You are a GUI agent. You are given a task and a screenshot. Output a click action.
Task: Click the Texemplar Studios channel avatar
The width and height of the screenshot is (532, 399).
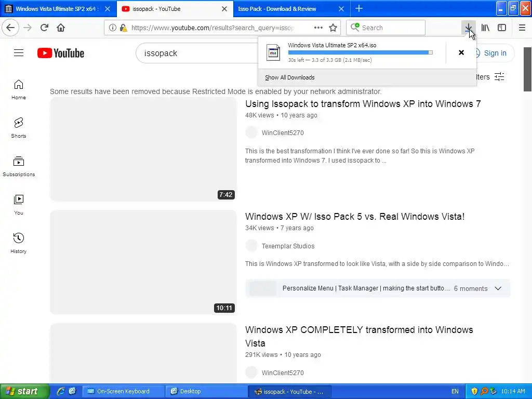pos(251,246)
